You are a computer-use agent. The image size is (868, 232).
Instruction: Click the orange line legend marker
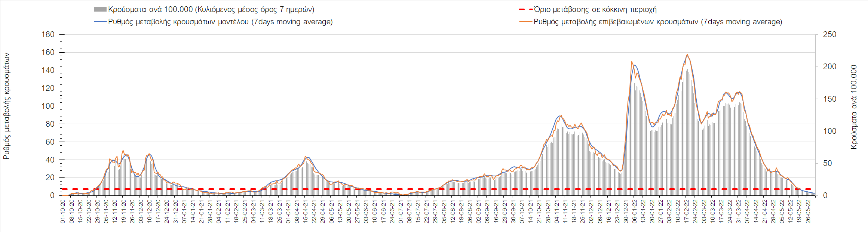point(525,22)
